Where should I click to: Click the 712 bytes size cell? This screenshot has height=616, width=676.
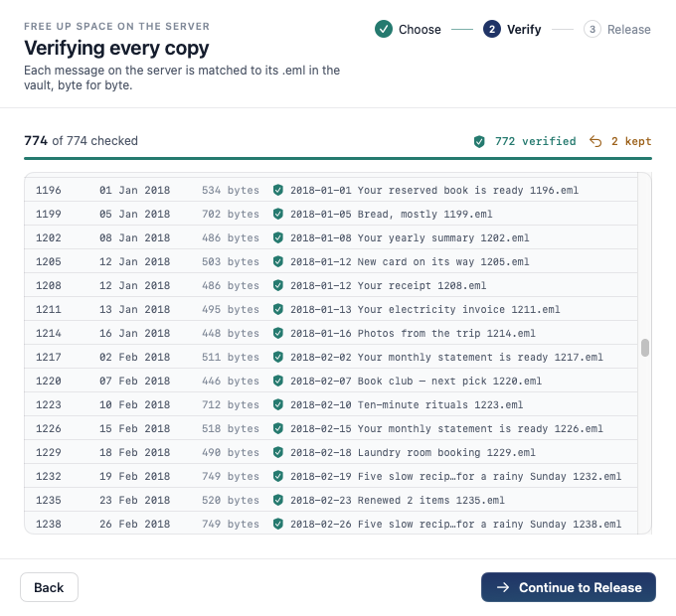231,404
